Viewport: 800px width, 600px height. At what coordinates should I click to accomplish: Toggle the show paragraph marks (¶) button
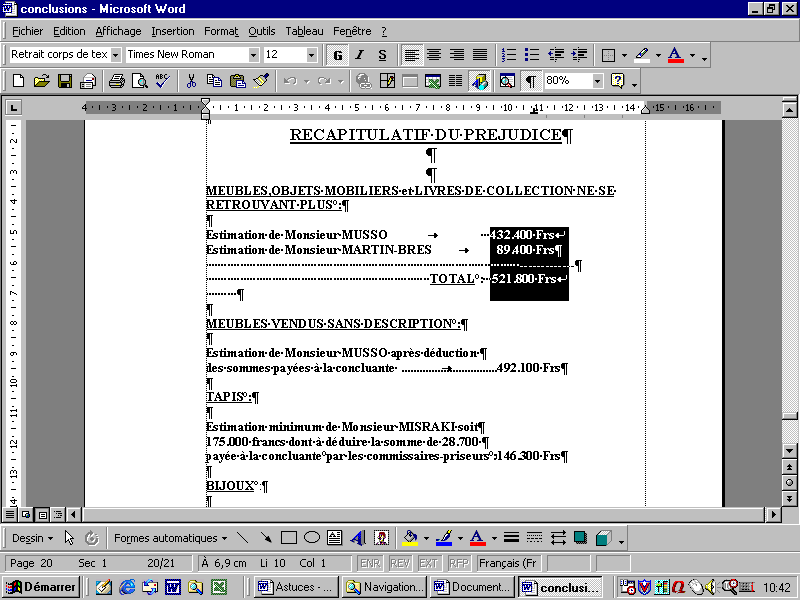(530, 81)
